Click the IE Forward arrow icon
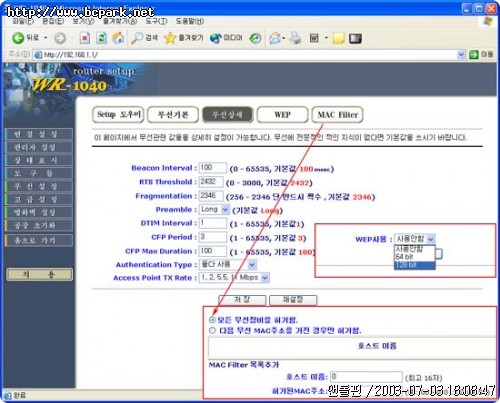This screenshot has width=500, height=403. 60,38
